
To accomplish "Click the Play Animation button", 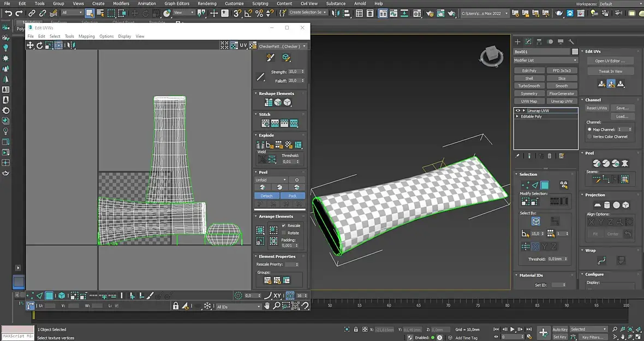I will click(x=512, y=330).
